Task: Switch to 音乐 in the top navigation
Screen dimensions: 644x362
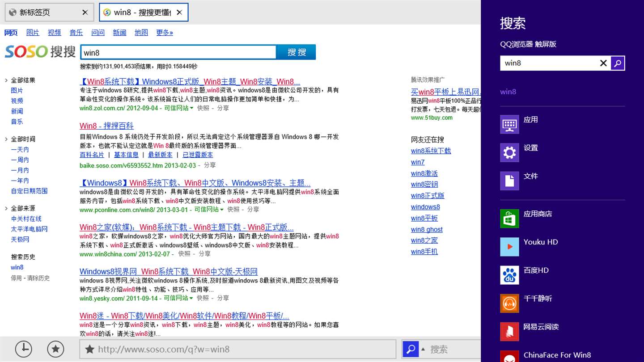Action: tap(76, 33)
